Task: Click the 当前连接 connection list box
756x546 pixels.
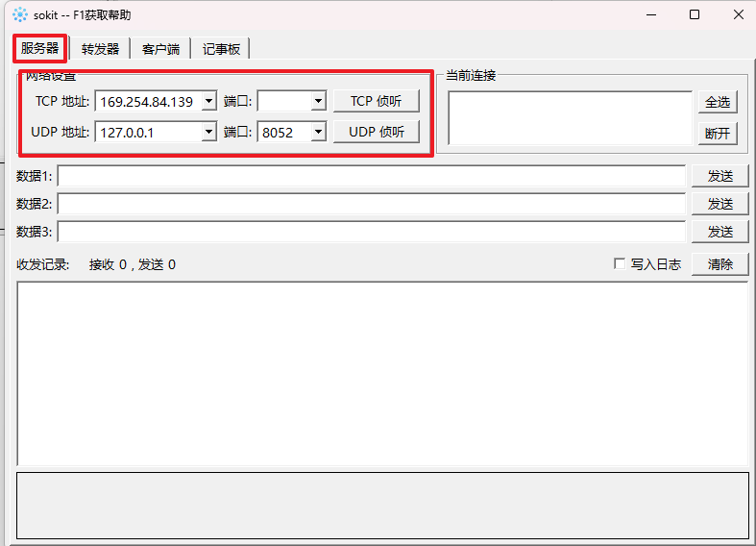Action: [x=570, y=118]
